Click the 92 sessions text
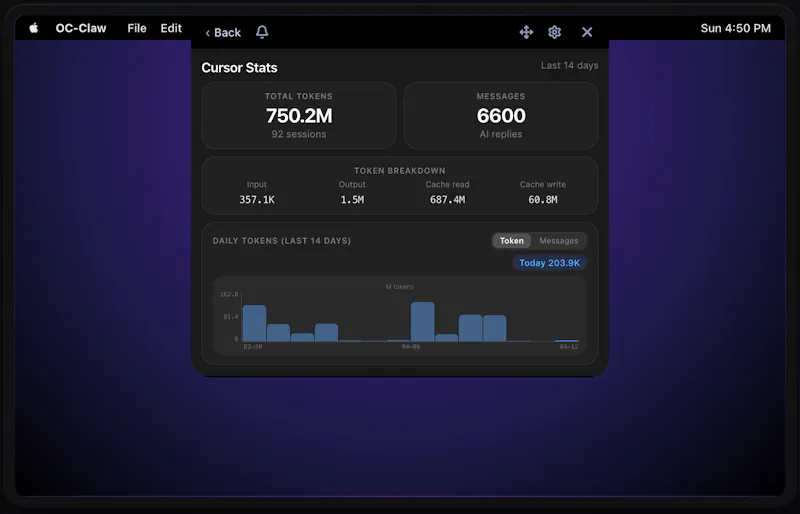800x514 pixels. pos(299,134)
